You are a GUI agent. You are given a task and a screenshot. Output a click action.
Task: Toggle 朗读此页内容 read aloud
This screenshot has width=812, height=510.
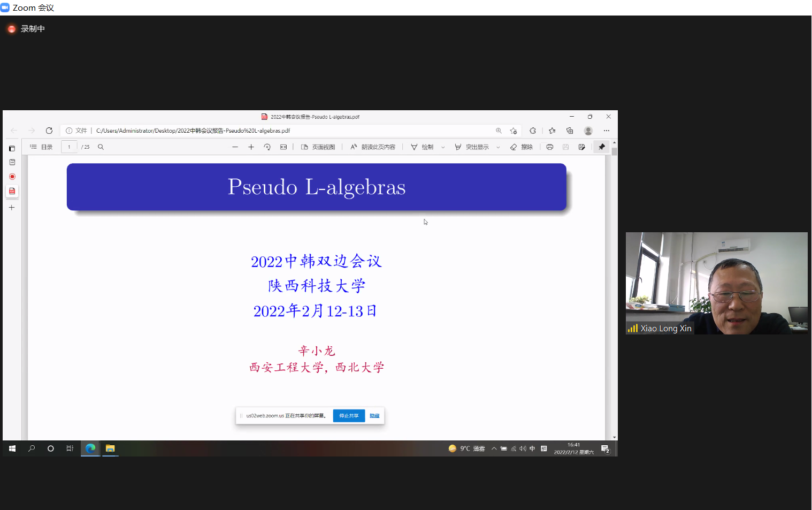click(373, 147)
